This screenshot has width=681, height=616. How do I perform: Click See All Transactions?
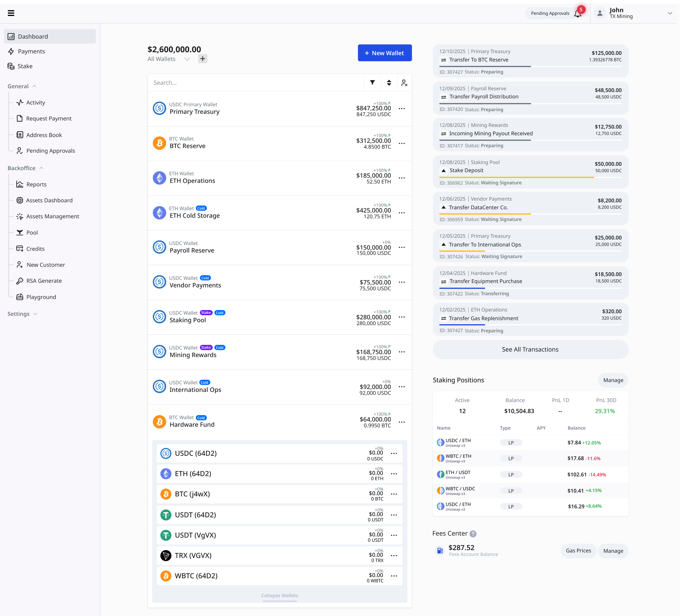[x=530, y=349]
